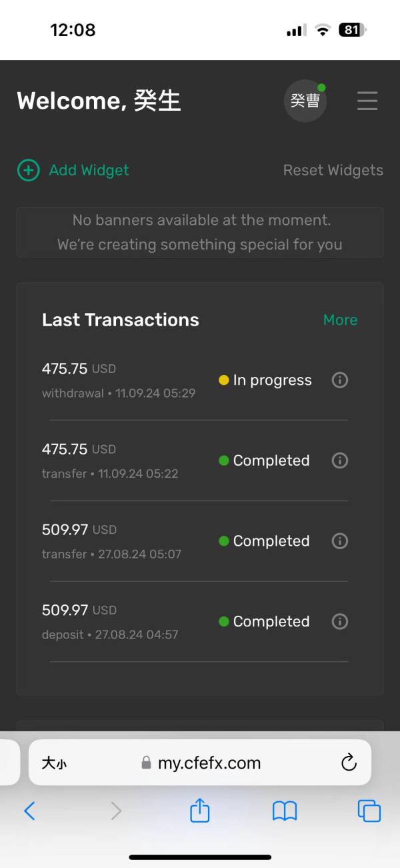
Task: Click the Add Widget plus icon
Action: coord(28,170)
